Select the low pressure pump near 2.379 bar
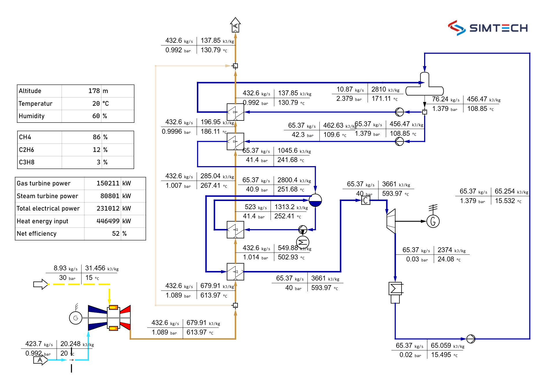This screenshot has width=555, height=392. point(399,112)
